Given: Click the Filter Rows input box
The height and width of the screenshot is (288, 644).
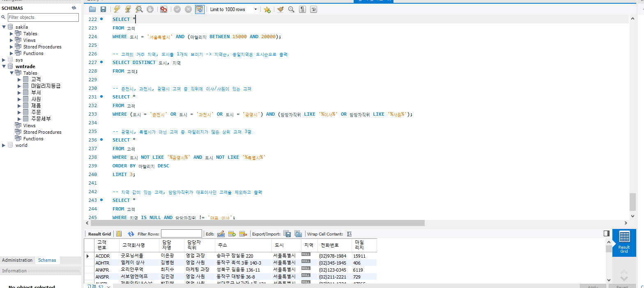Looking at the screenshot, I should pyautogui.click(x=182, y=234).
